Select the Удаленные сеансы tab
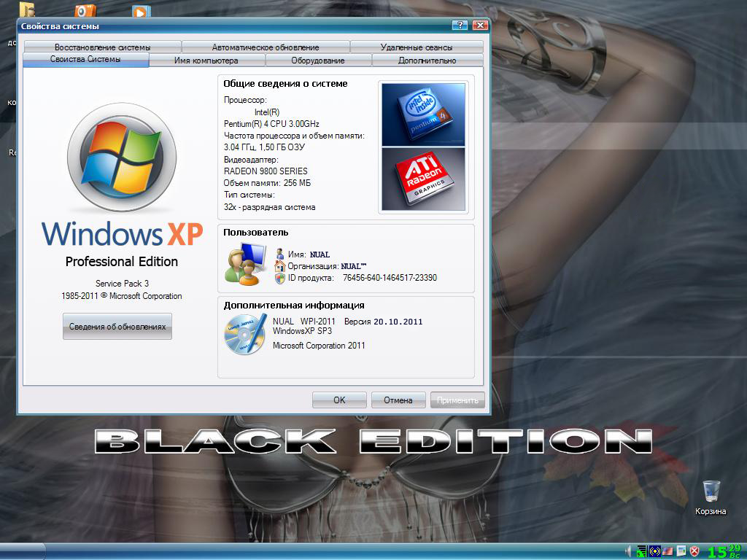The image size is (747, 560). [x=417, y=47]
